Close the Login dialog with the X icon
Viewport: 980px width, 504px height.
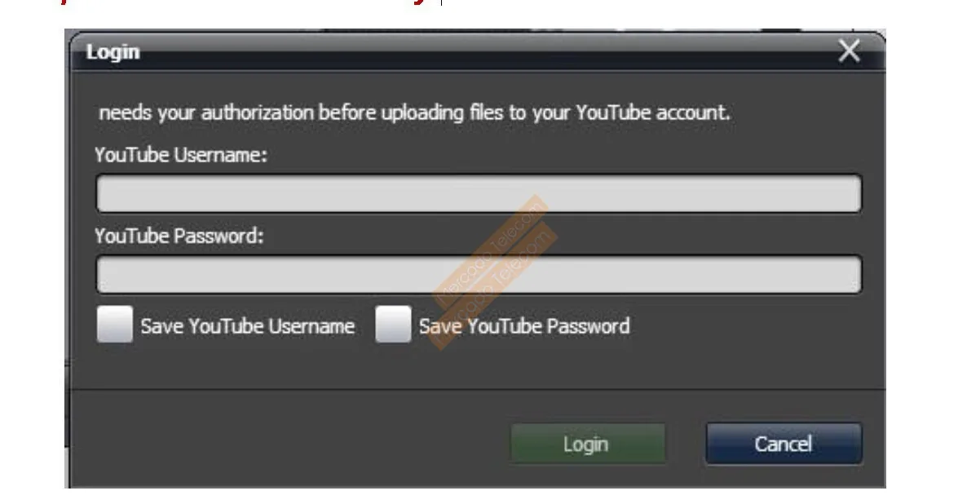click(849, 52)
